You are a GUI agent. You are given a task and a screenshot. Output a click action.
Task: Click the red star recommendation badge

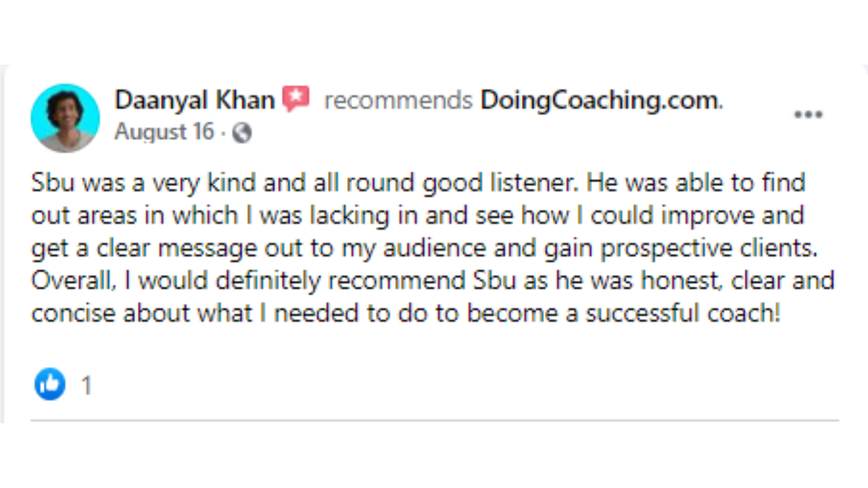(x=296, y=98)
